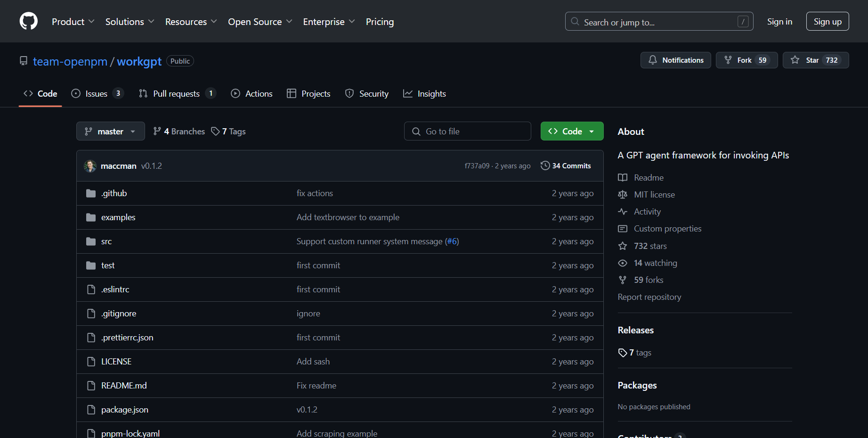Open the f737a09 commit hash link
Image resolution: width=868 pixels, height=438 pixels.
click(x=477, y=166)
